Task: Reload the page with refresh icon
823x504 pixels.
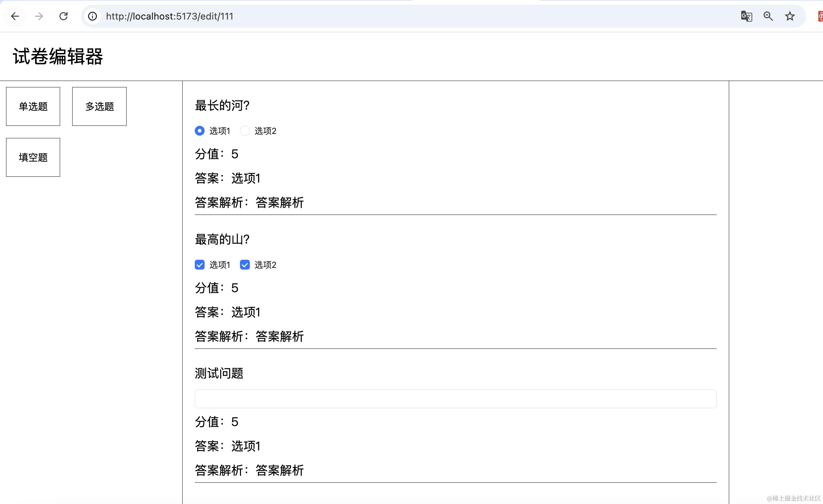Action: coord(63,16)
